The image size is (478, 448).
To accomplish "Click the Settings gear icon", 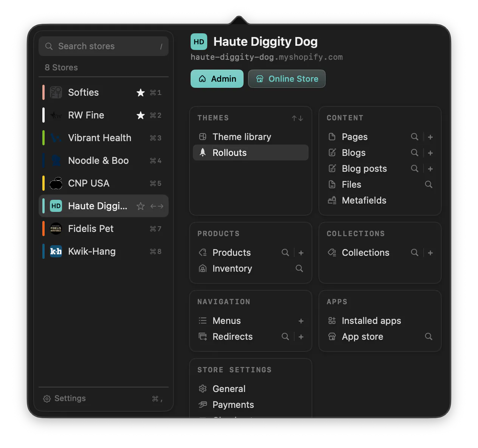I will click(x=47, y=399).
